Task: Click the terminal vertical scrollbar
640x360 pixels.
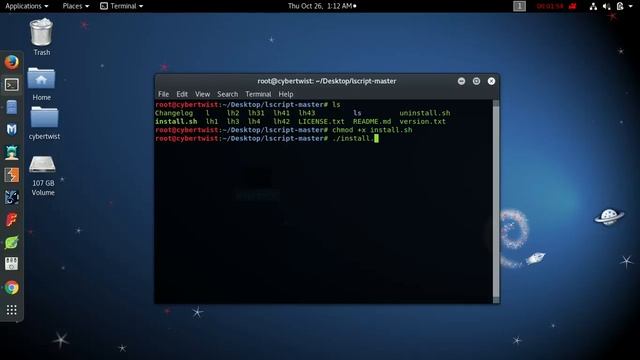Action: (x=496, y=202)
